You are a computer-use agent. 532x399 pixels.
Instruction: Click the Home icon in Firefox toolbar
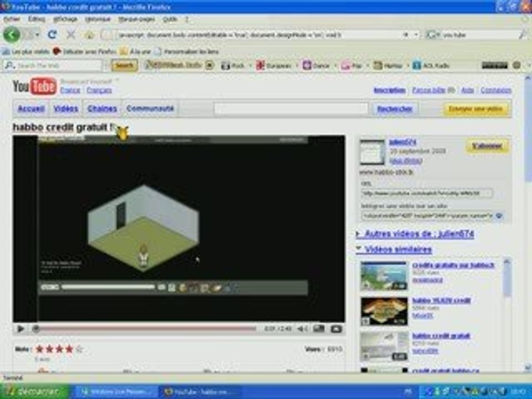tap(89, 34)
